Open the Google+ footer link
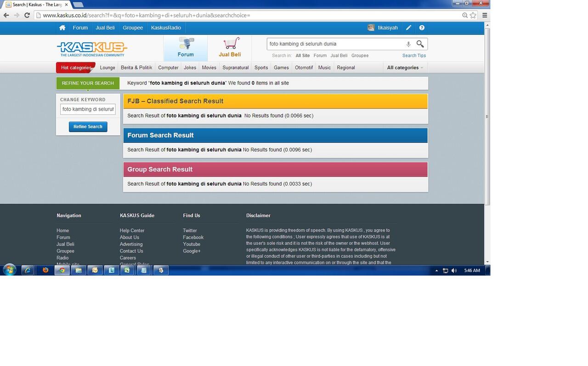Screen dimensions: 588x366 192,251
